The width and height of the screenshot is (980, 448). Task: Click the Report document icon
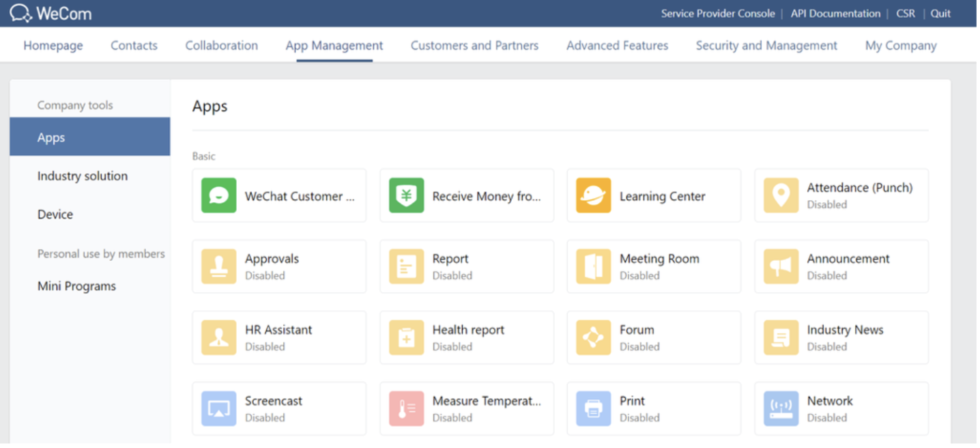407,266
